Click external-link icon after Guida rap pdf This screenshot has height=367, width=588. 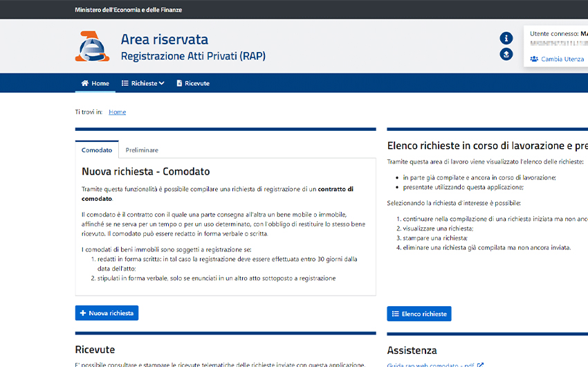(x=481, y=364)
